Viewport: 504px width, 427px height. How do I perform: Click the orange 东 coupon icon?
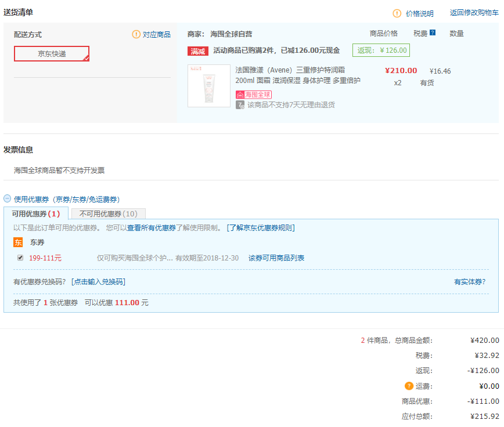point(18,242)
